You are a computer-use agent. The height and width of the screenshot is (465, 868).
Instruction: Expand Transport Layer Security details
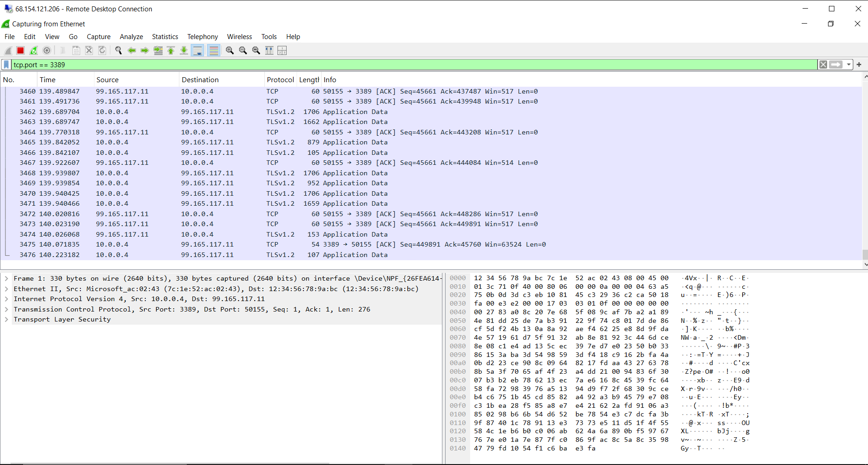click(6, 320)
